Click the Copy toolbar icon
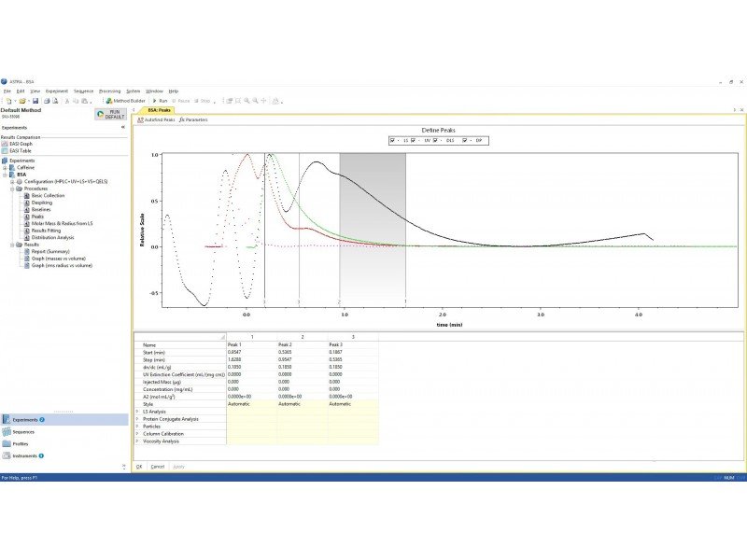This screenshot has width=747, height=560. point(76,101)
